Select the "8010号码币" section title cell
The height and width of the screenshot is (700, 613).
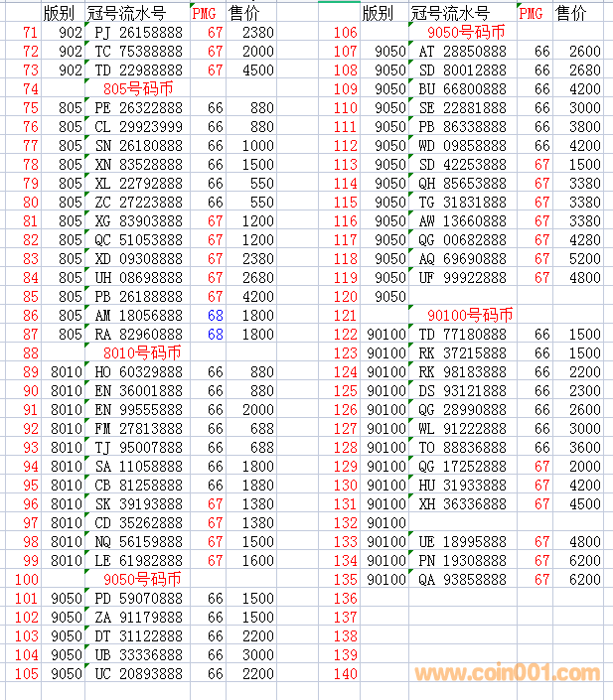(x=142, y=352)
